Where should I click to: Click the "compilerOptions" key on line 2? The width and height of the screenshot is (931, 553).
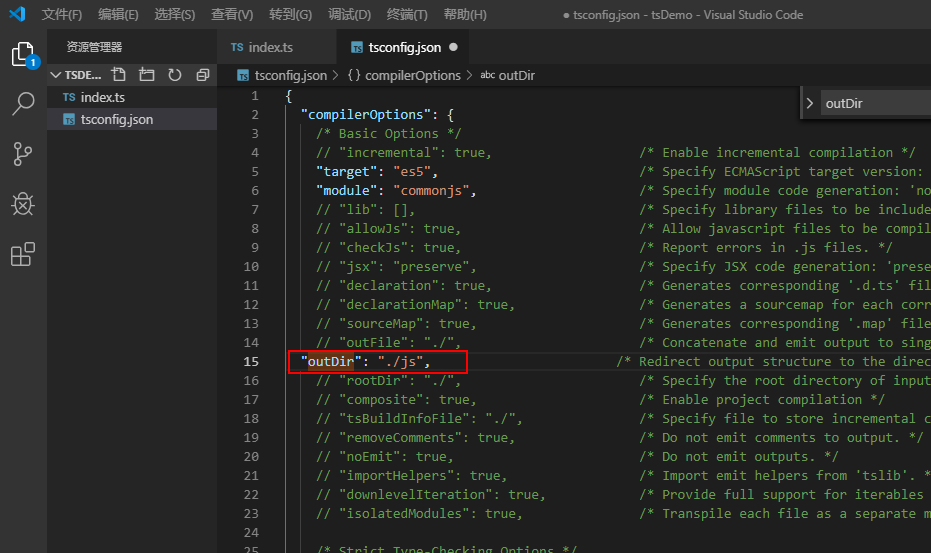pos(366,115)
